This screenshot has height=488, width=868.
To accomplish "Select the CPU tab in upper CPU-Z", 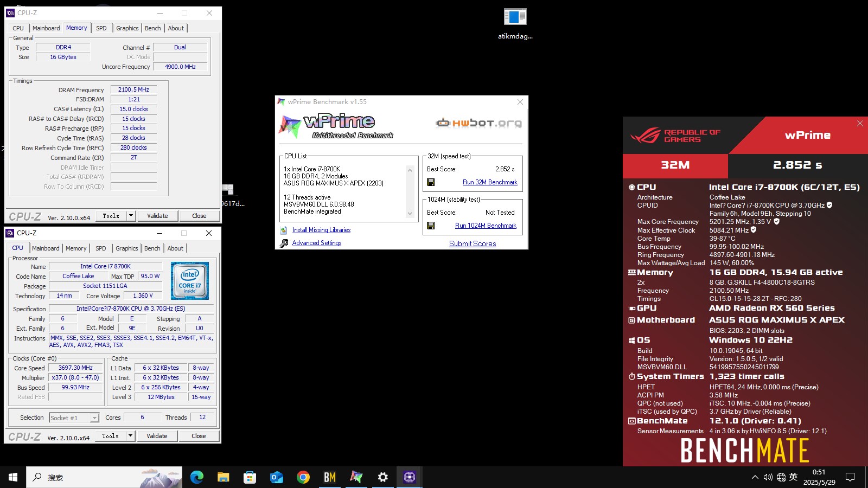I will tap(18, 28).
